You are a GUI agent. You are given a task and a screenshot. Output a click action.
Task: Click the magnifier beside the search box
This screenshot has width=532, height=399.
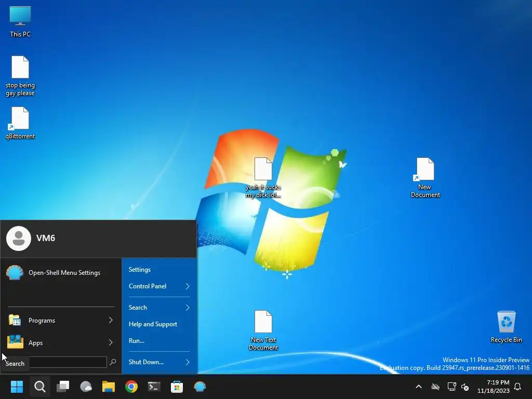113,362
